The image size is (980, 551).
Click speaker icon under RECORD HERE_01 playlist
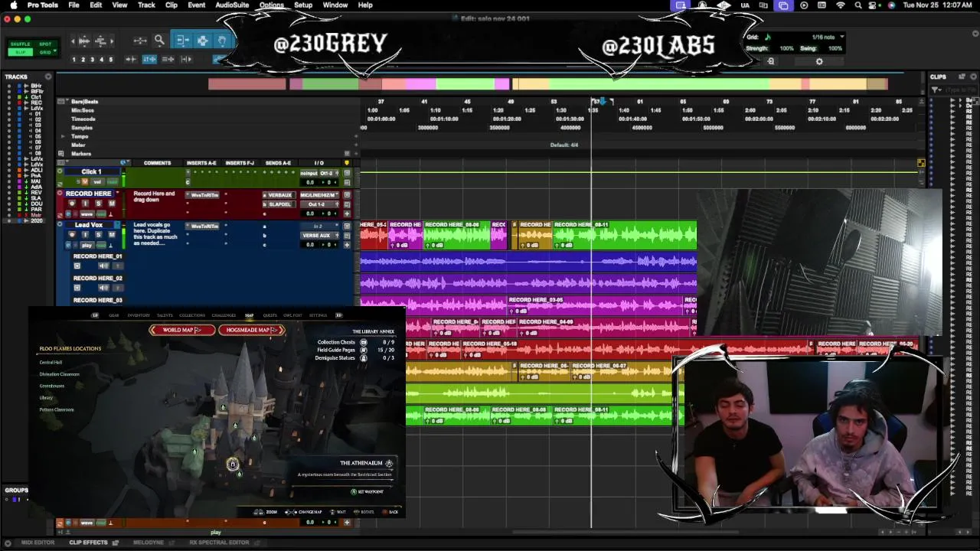point(103,266)
